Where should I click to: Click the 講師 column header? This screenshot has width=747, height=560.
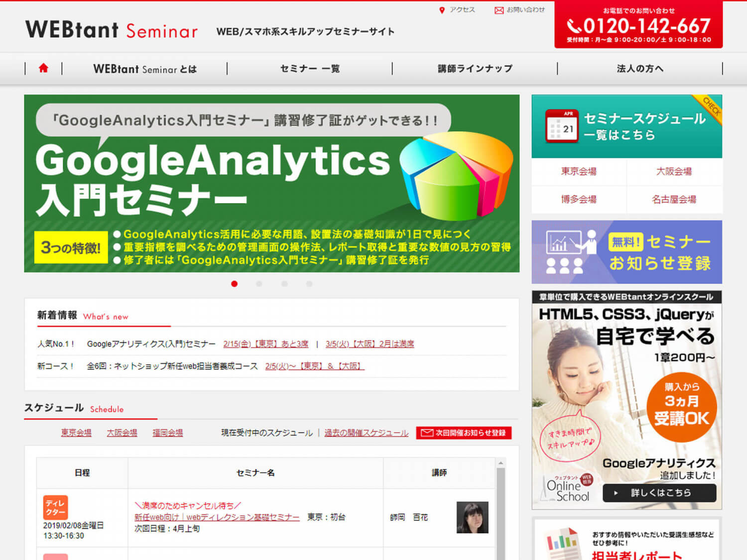[439, 473]
